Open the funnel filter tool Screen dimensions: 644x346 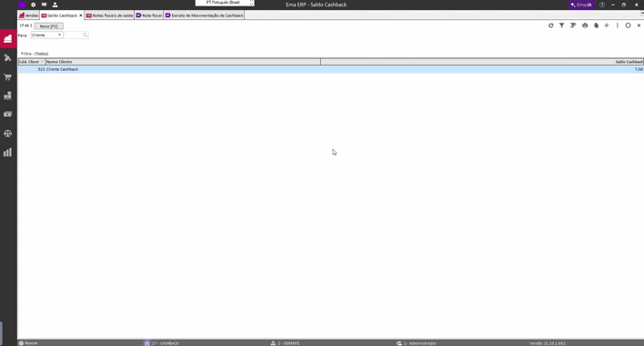coord(562,25)
